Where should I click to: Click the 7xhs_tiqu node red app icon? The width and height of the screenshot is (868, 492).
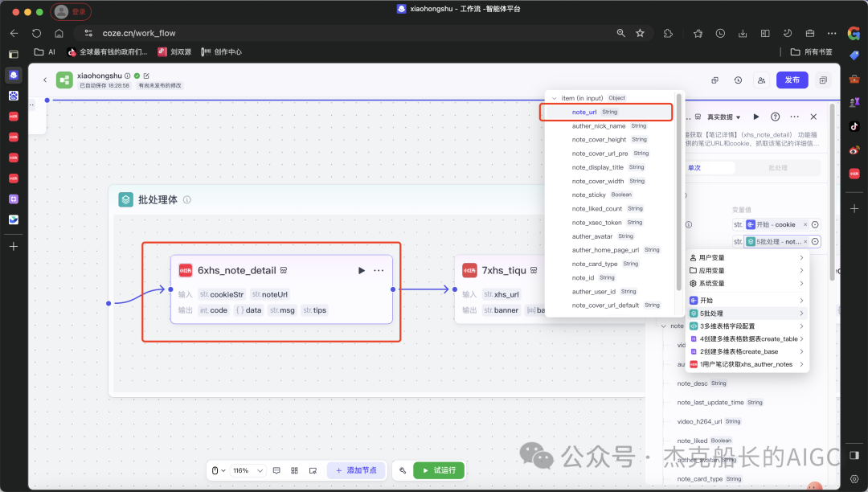click(469, 271)
